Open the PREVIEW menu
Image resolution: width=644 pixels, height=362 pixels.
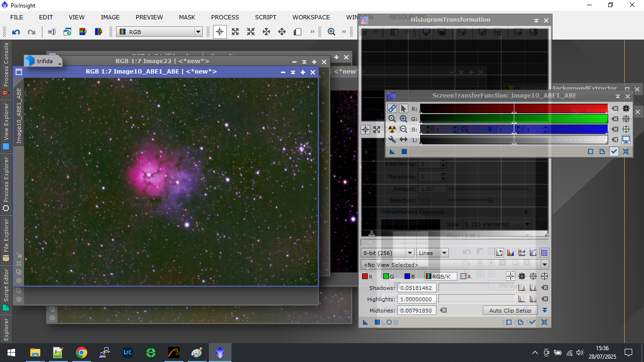[x=149, y=17]
